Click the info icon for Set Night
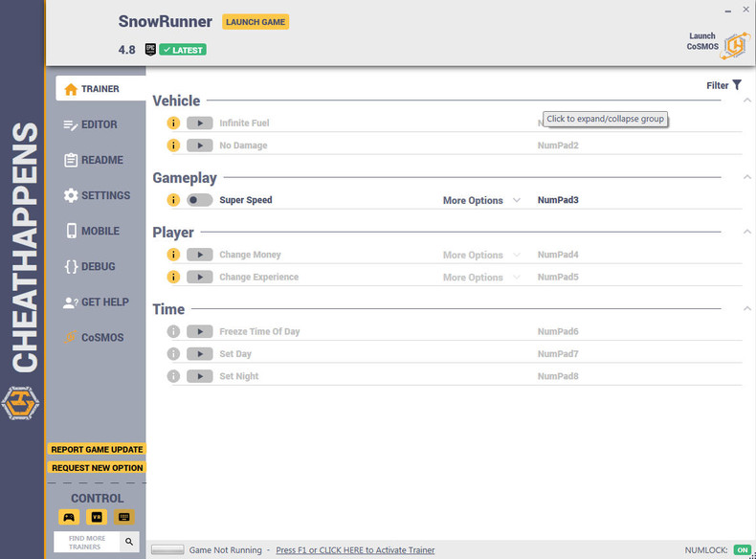This screenshot has height=559, width=756. [x=173, y=376]
